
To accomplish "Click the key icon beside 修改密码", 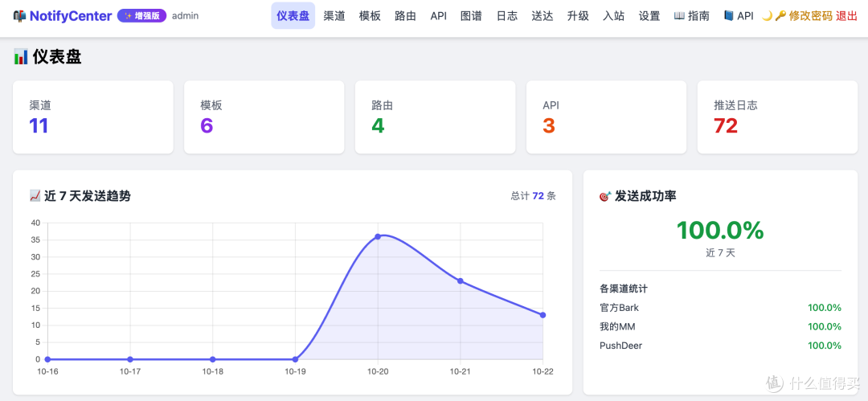I will [780, 16].
